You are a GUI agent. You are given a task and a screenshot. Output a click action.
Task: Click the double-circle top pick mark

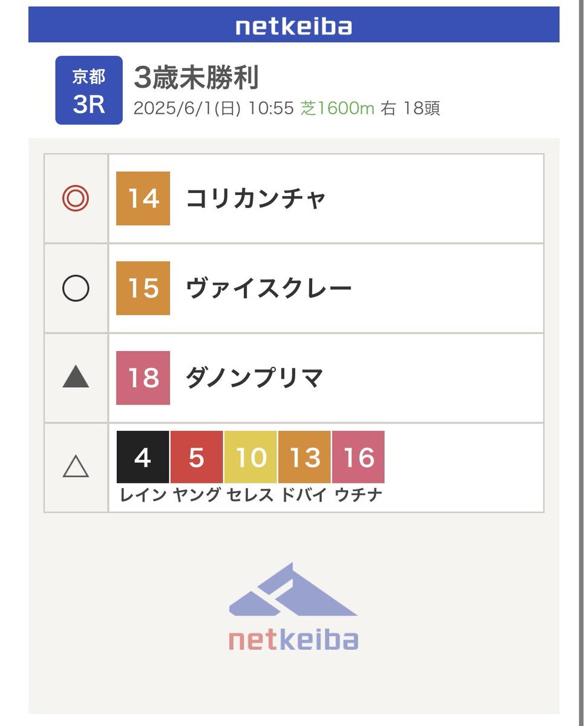point(76,198)
